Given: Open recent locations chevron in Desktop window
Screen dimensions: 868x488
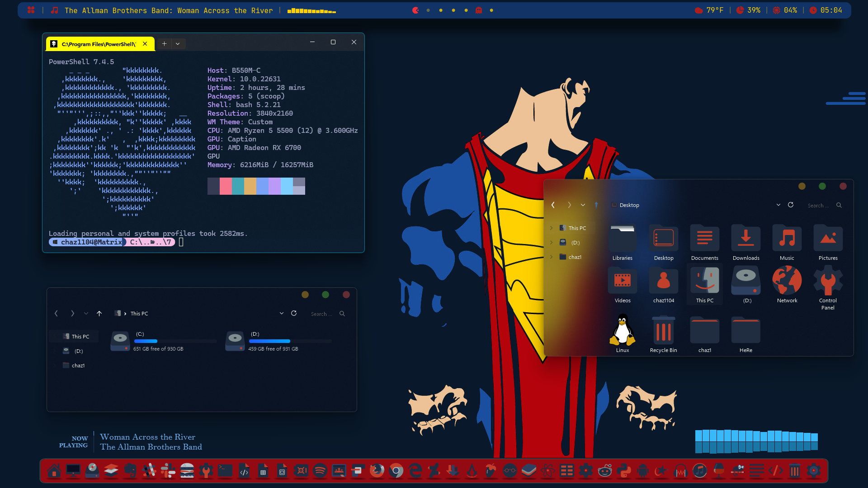Looking at the screenshot, I should [x=583, y=205].
